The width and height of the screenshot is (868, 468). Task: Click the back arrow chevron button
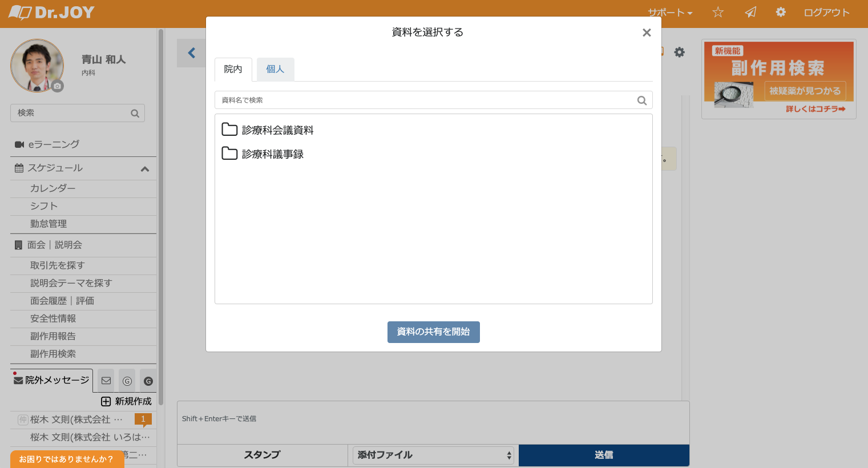[x=192, y=53]
